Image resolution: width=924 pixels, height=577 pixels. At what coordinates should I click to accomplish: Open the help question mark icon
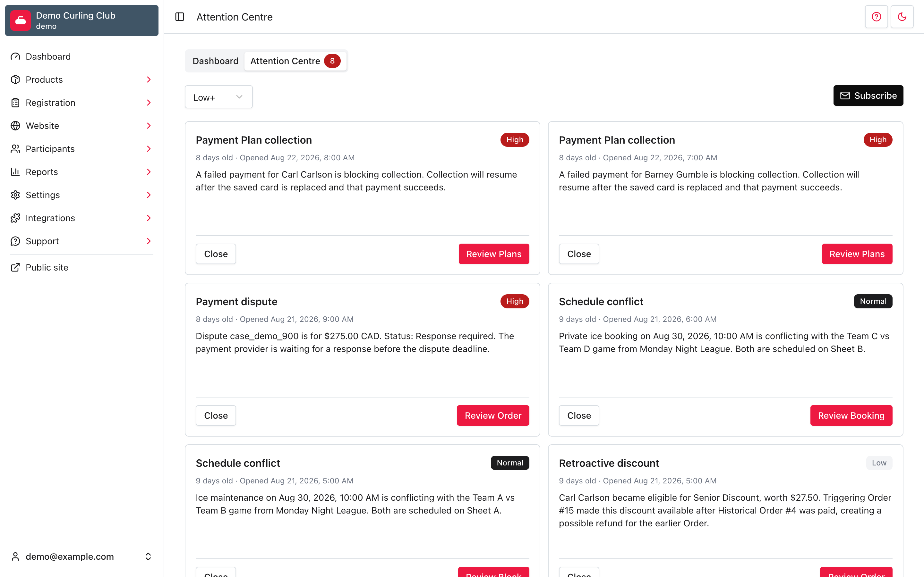pos(876,17)
